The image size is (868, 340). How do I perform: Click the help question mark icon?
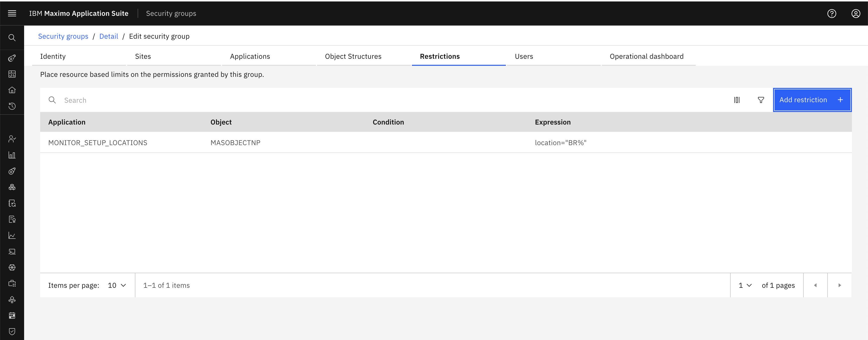click(x=832, y=14)
